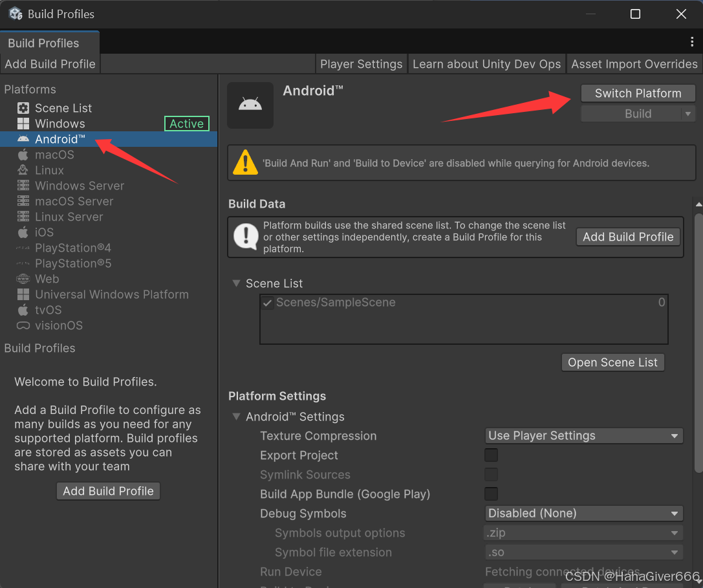703x588 pixels.
Task: Select the visionOS platform
Action: tap(109, 325)
